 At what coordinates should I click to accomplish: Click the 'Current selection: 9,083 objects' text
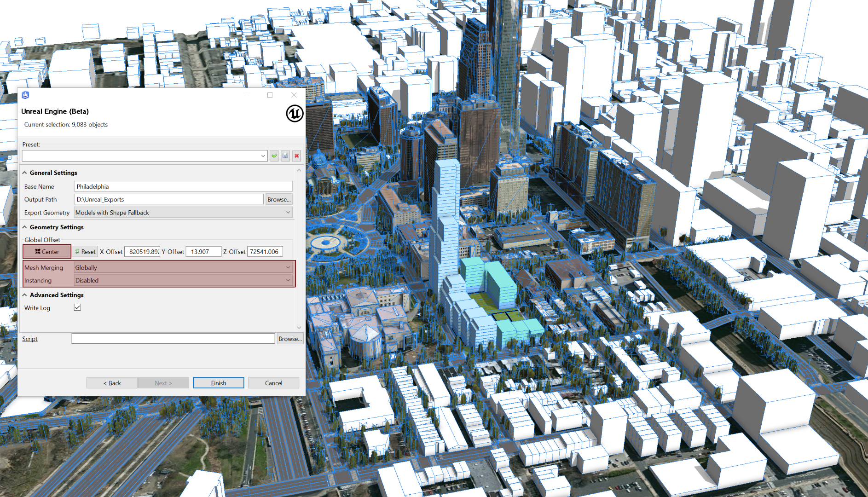[x=66, y=125]
